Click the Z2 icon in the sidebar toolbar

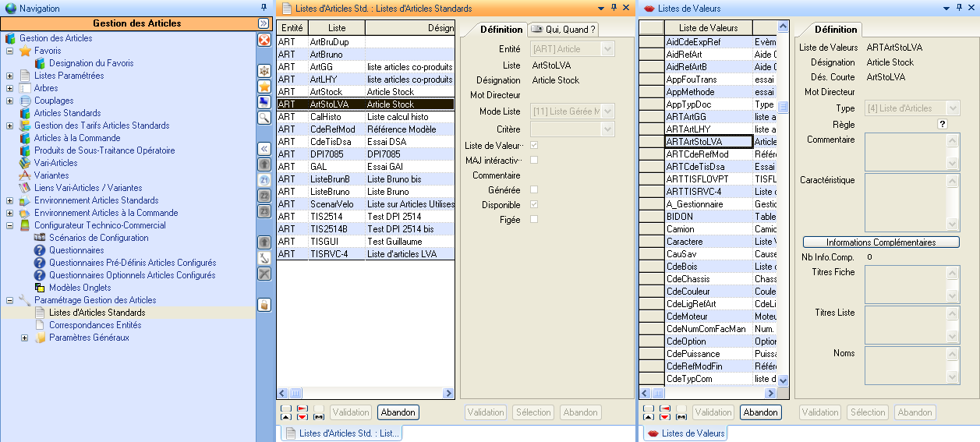click(264, 195)
